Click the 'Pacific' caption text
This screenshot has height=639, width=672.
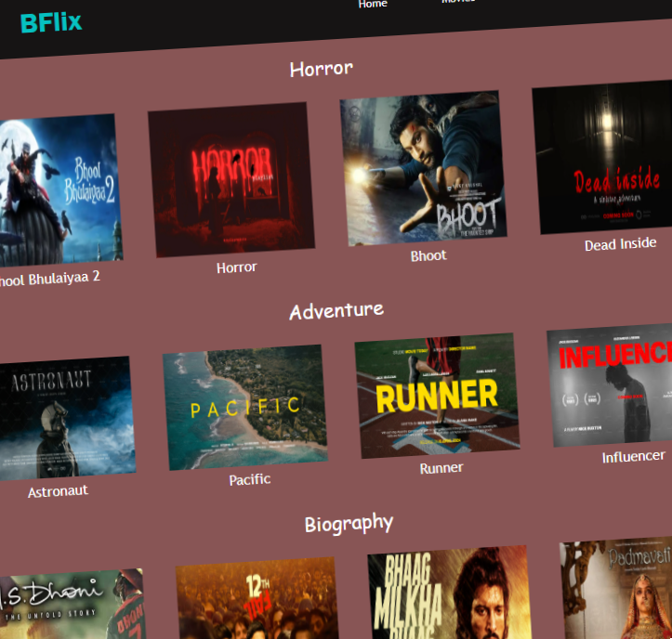[x=250, y=479]
